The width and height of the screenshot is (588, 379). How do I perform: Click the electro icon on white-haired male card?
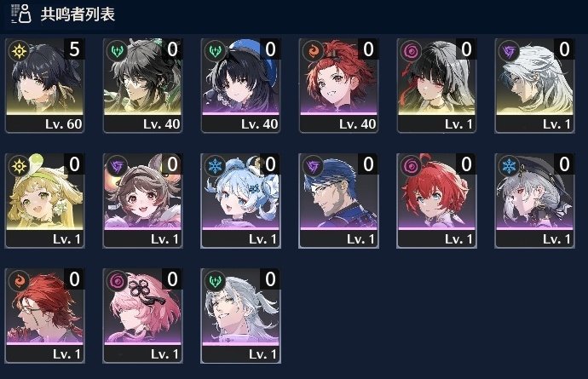pos(509,51)
